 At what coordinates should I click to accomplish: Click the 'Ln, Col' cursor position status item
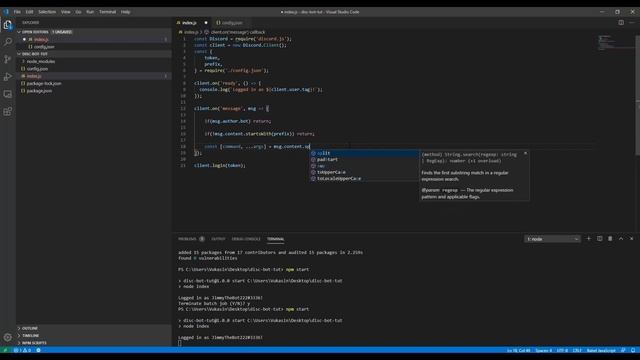(518, 350)
